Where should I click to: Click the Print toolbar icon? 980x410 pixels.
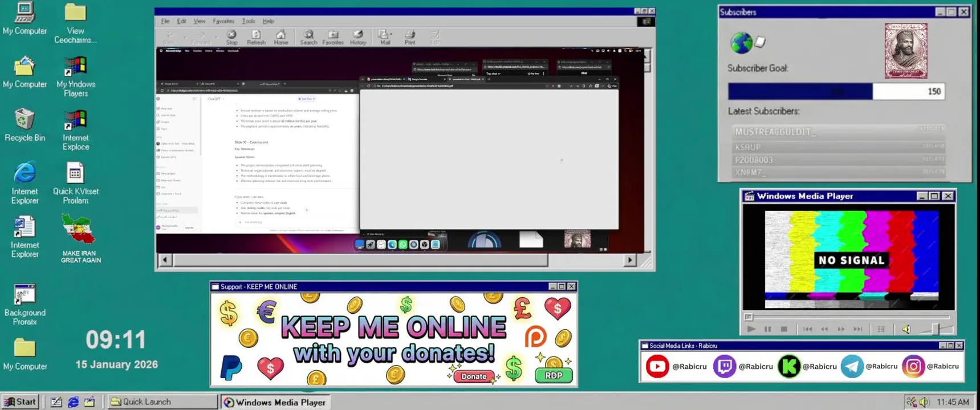point(410,37)
